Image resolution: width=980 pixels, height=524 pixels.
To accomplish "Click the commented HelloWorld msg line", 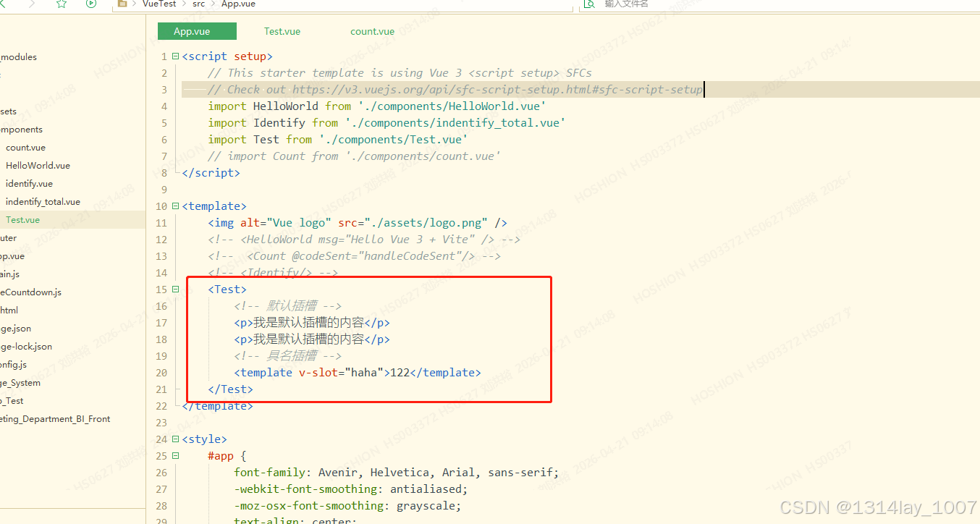I will tap(364, 240).
